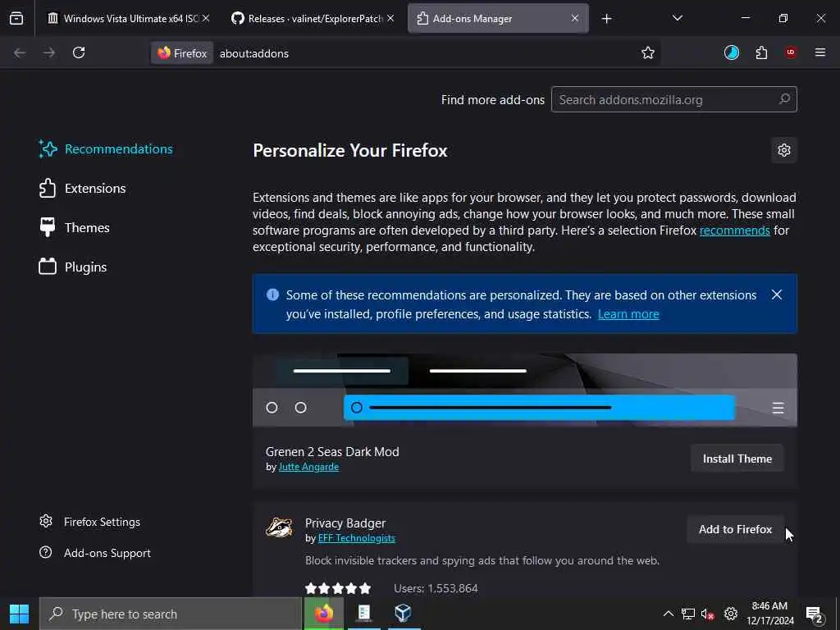Open Add-ons Support link

[x=95, y=553]
